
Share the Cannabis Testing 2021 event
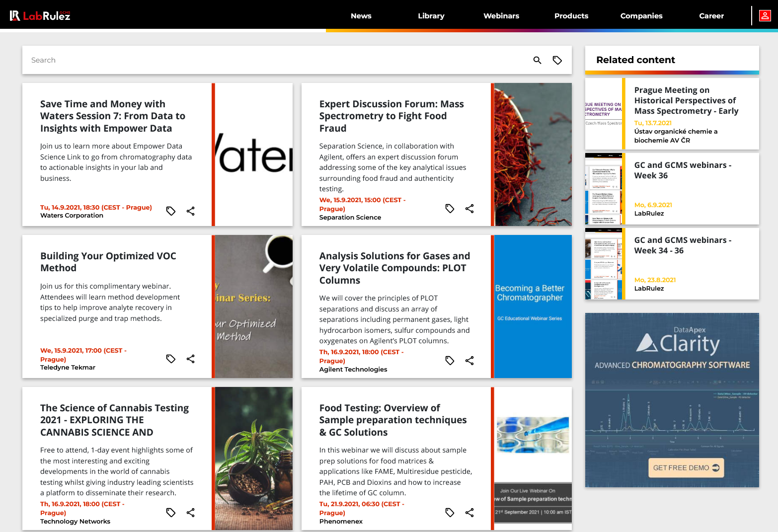(191, 513)
